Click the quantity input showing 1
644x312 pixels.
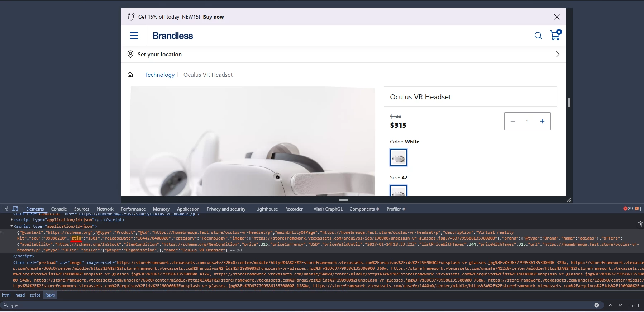pos(528,122)
